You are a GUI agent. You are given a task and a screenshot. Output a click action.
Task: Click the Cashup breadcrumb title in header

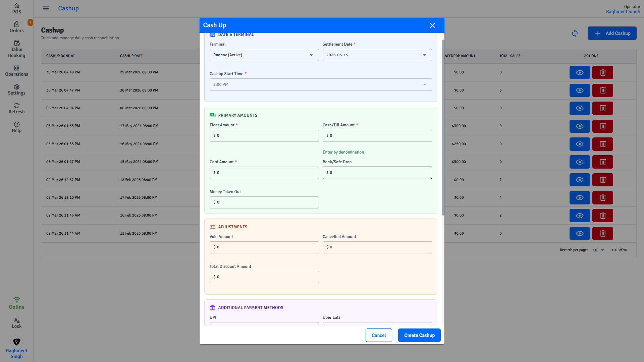click(x=68, y=8)
